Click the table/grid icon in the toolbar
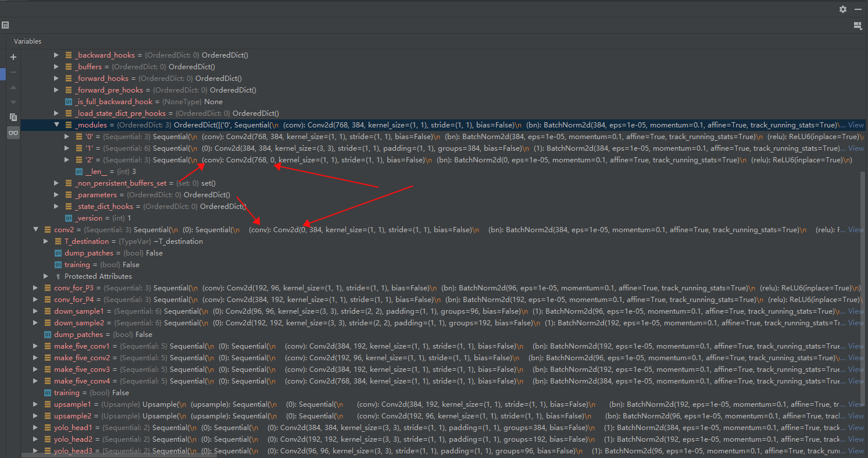868x458 pixels. (x=6, y=25)
